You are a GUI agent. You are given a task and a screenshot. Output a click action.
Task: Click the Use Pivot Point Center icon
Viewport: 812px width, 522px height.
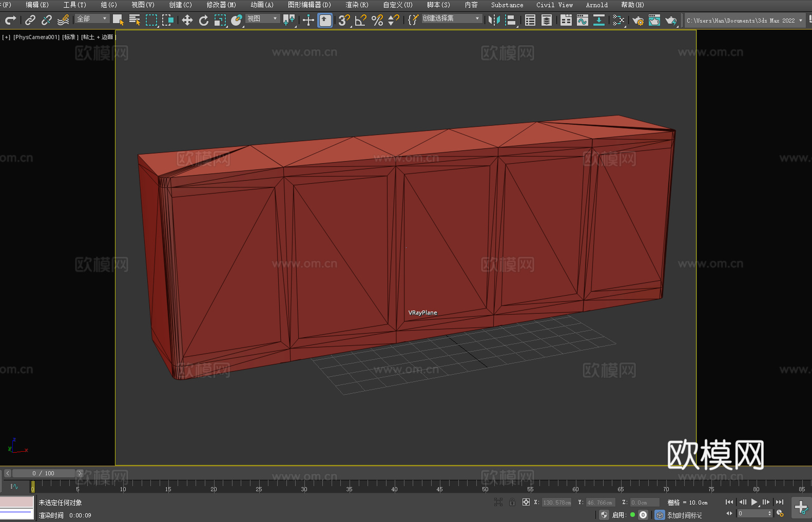point(289,20)
